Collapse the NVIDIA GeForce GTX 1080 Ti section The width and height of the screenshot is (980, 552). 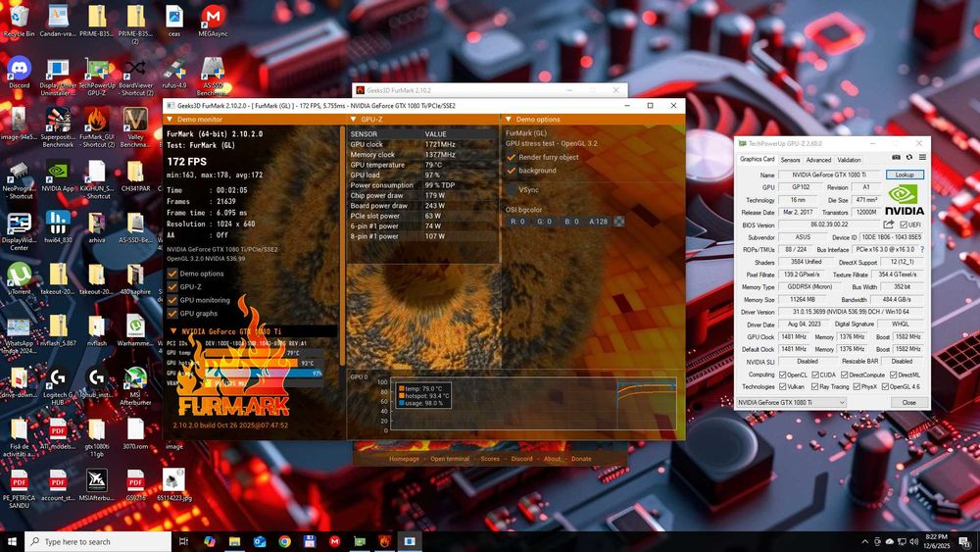(x=173, y=331)
